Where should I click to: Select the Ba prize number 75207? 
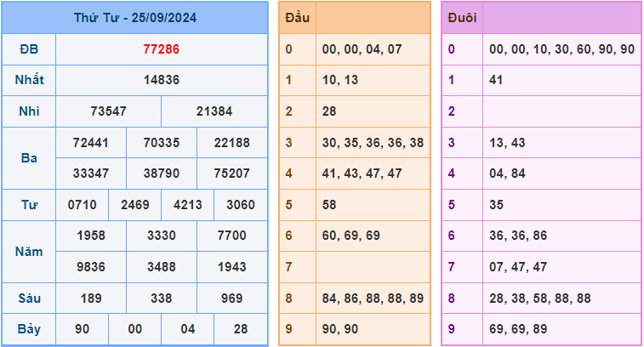(231, 173)
